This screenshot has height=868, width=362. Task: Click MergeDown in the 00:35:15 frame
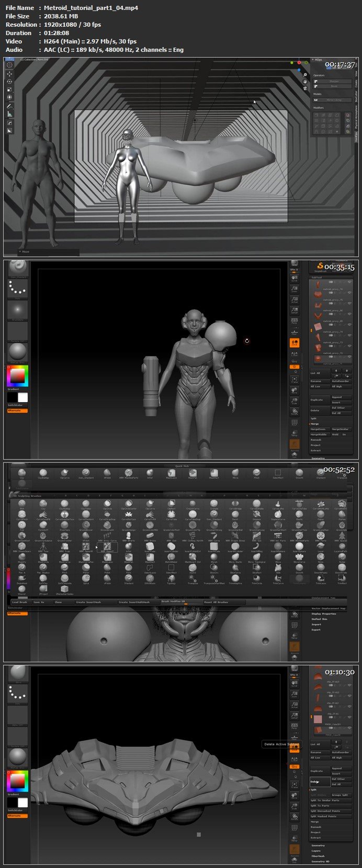coord(320,429)
